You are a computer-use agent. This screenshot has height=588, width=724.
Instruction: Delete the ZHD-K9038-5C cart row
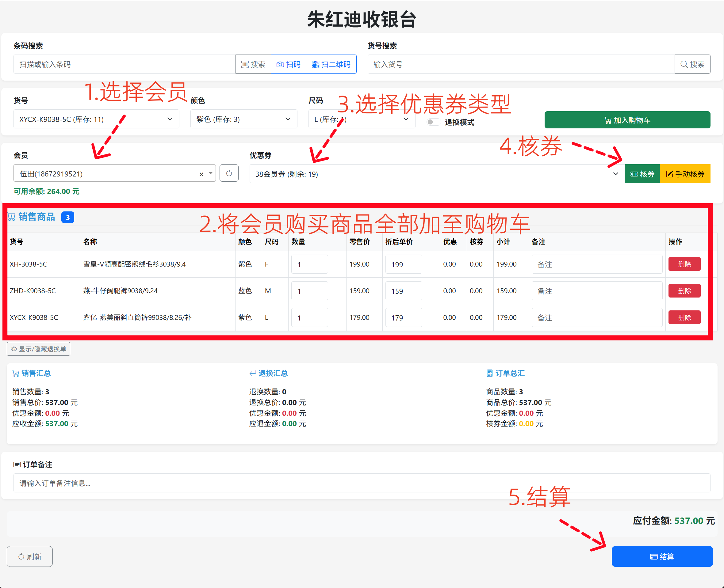tap(684, 290)
